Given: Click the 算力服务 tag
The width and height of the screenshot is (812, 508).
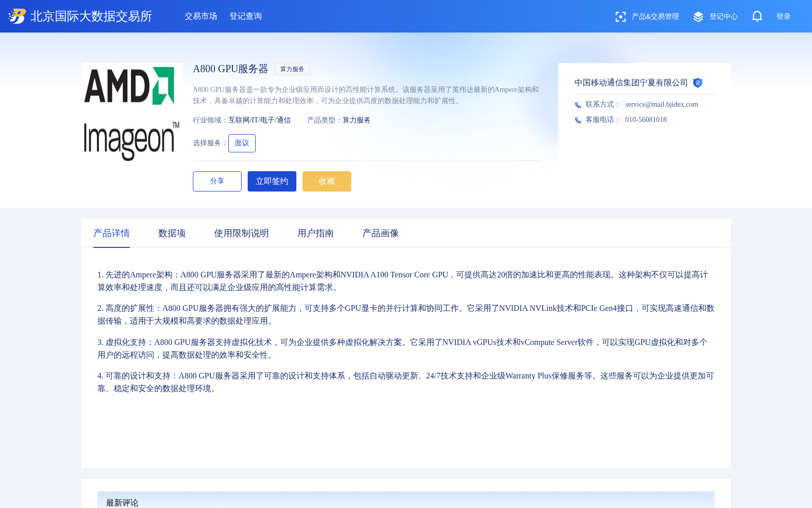Looking at the screenshot, I should [x=292, y=69].
